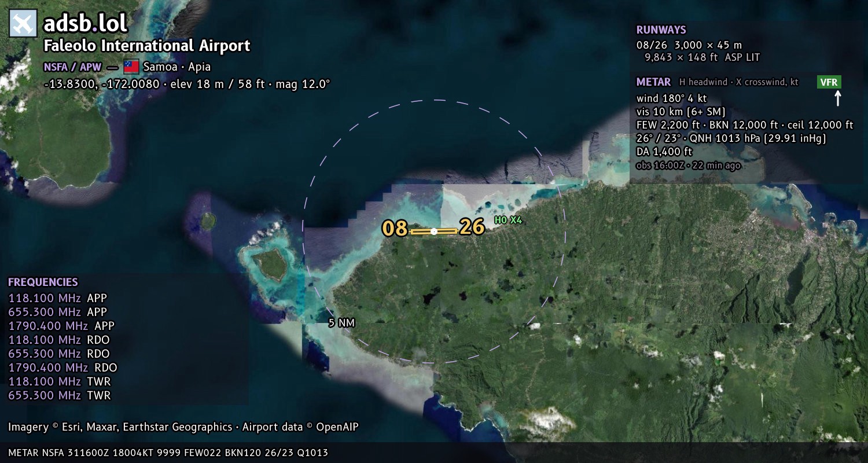The image size is (868, 463).
Task: Click 'Faleolo International Airport' heading
Action: click(x=147, y=46)
